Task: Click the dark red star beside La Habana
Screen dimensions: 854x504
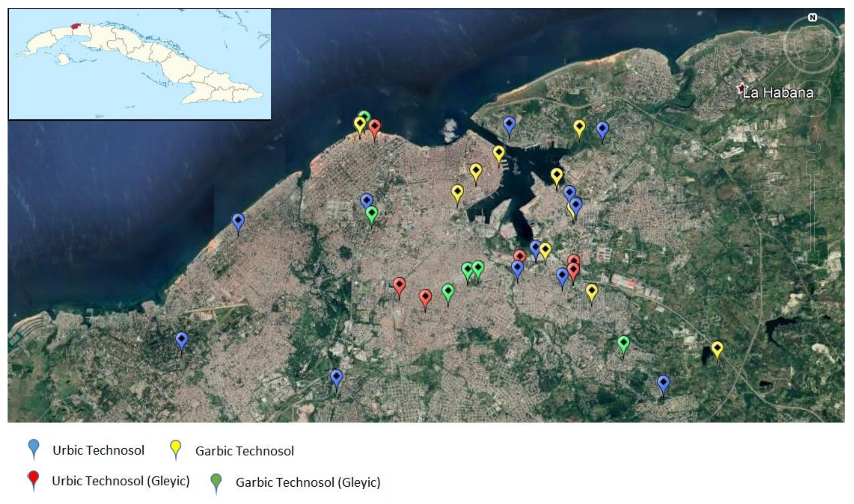Action: [741, 88]
